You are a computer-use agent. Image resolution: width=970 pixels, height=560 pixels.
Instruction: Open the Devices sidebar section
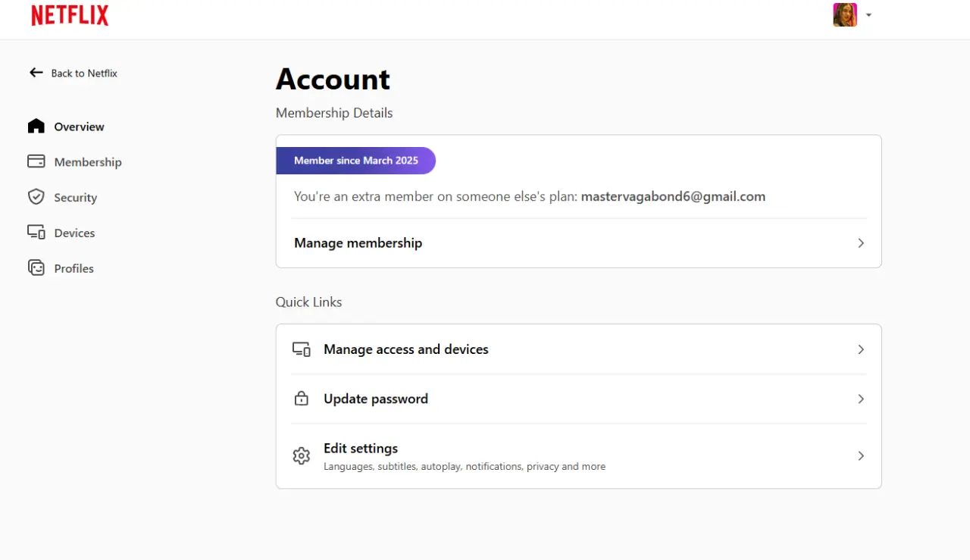click(x=61, y=233)
